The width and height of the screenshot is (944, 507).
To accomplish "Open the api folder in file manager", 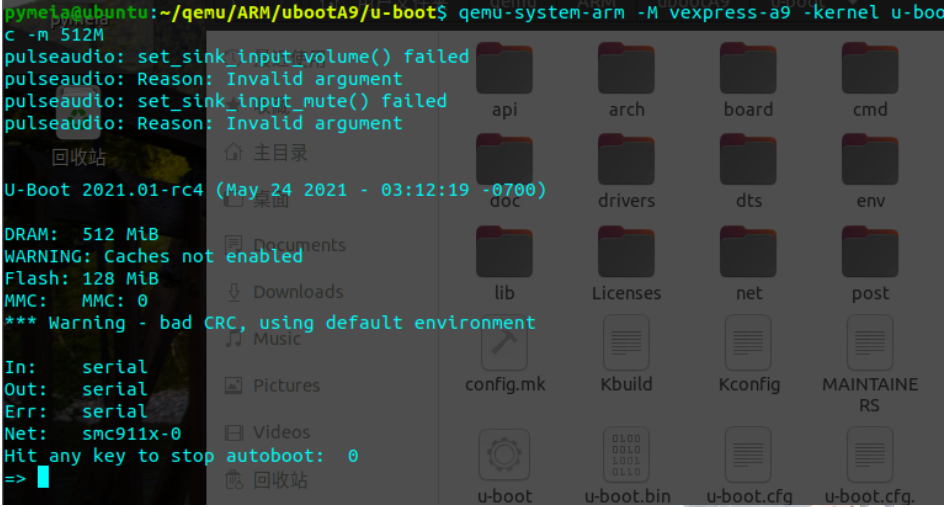I will point(504,68).
